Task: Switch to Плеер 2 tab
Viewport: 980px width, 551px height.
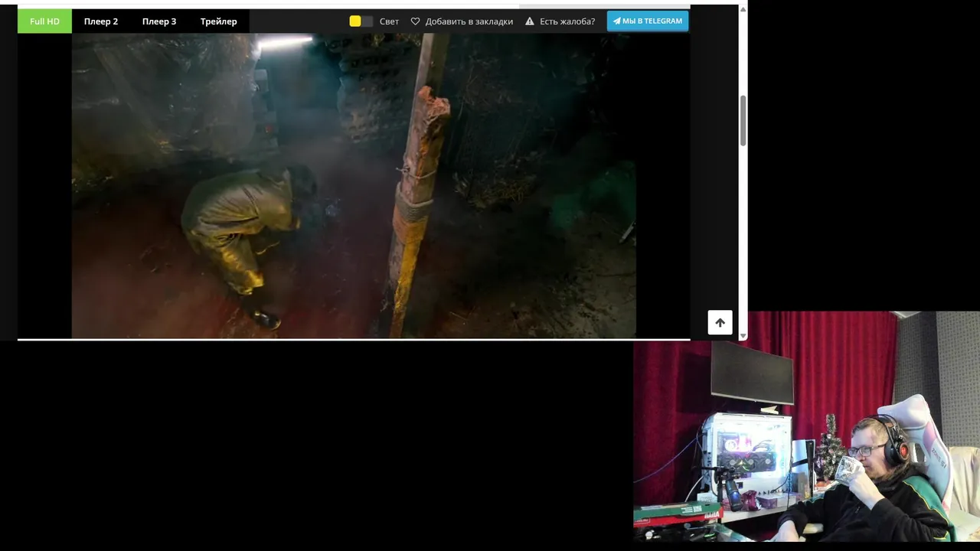Action: (101, 21)
